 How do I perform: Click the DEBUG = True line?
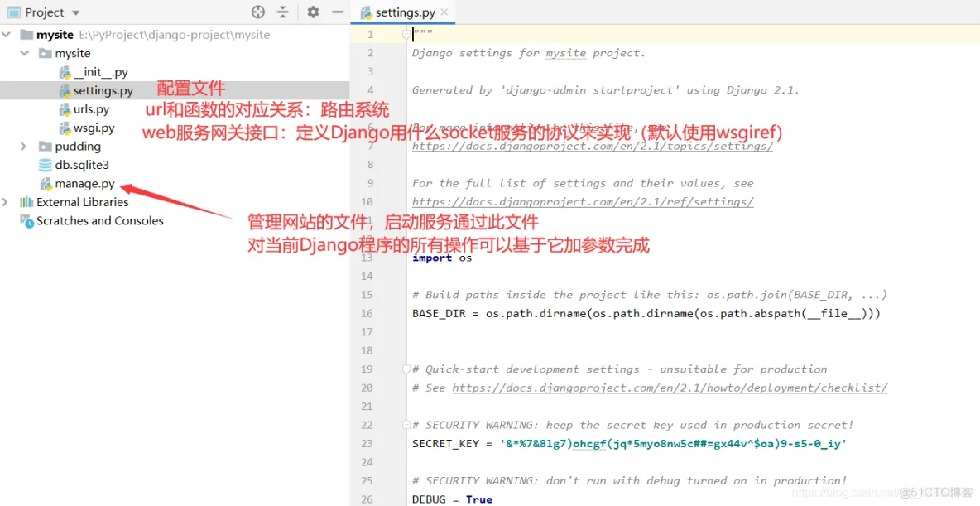[x=453, y=499]
